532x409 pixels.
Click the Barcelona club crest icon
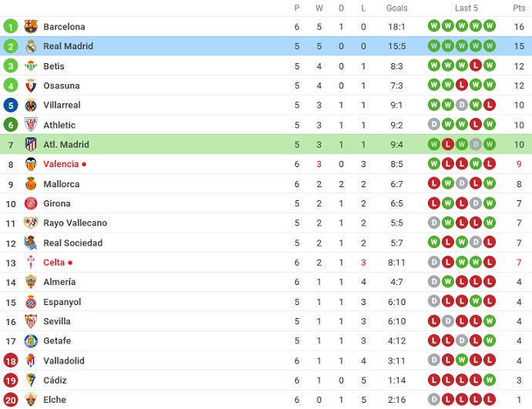(31, 27)
